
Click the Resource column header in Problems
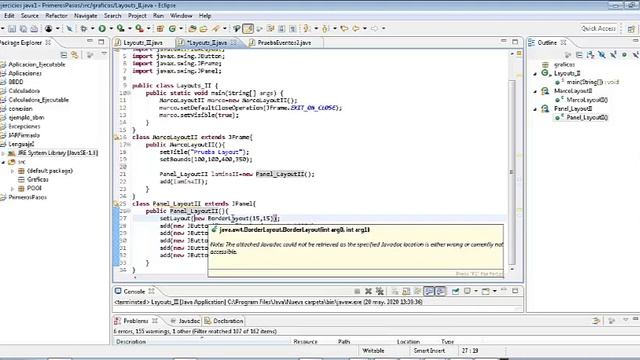pyautogui.click(x=305, y=342)
